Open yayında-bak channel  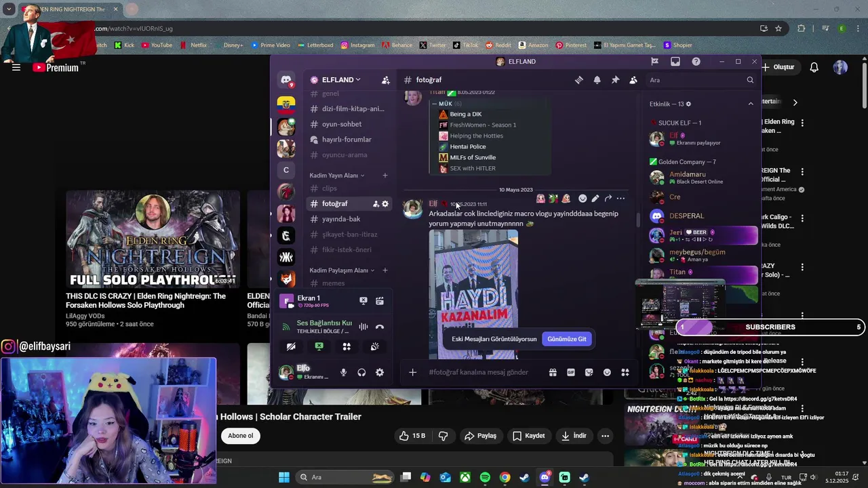coord(349,219)
